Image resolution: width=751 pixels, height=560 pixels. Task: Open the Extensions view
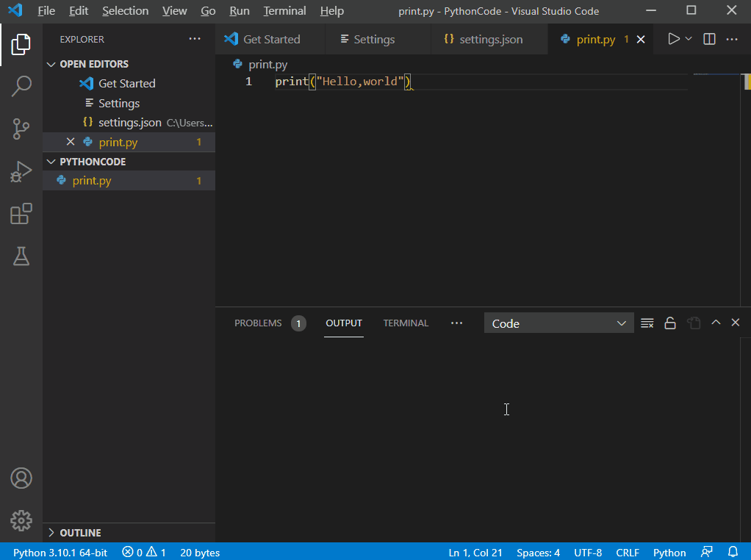tap(21, 213)
